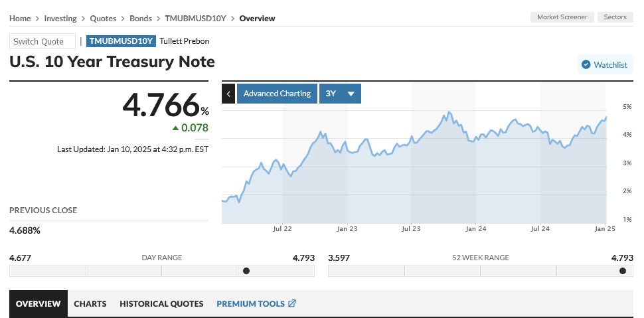Navigate to Investing breadcrumb
Screen dimensions: 644x318
pyautogui.click(x=60, y=19)
